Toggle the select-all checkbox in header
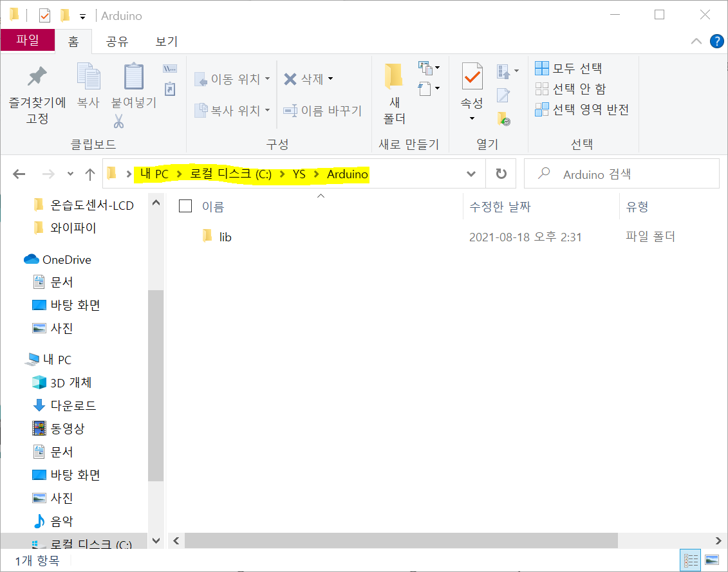This screenshot has width=728, height=572. (x=185, y=206)
